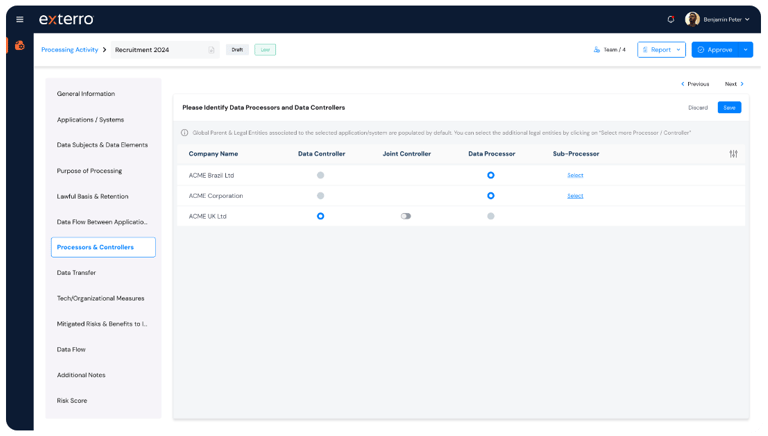
Task: Click the exterro logo
Action: (66, 19)
